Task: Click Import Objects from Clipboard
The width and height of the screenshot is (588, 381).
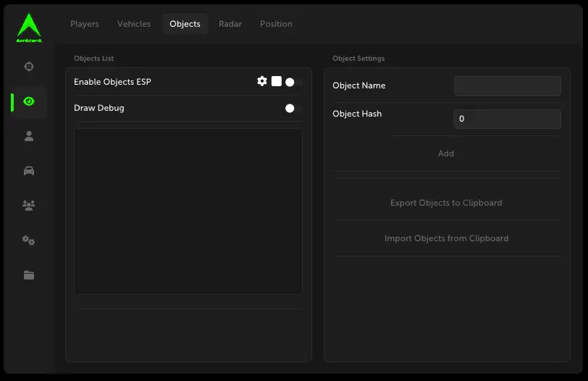Action: [446, 238]
